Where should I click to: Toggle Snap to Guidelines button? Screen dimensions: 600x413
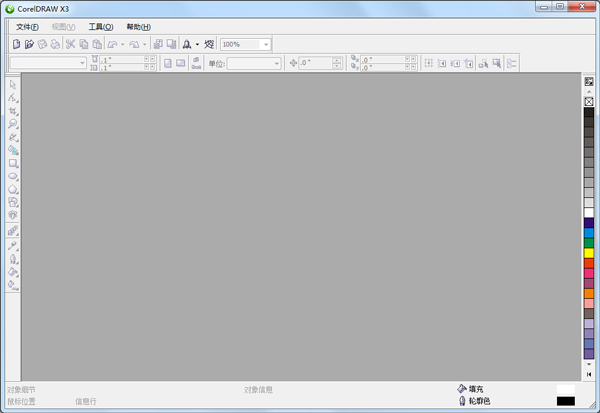[442, 63]
